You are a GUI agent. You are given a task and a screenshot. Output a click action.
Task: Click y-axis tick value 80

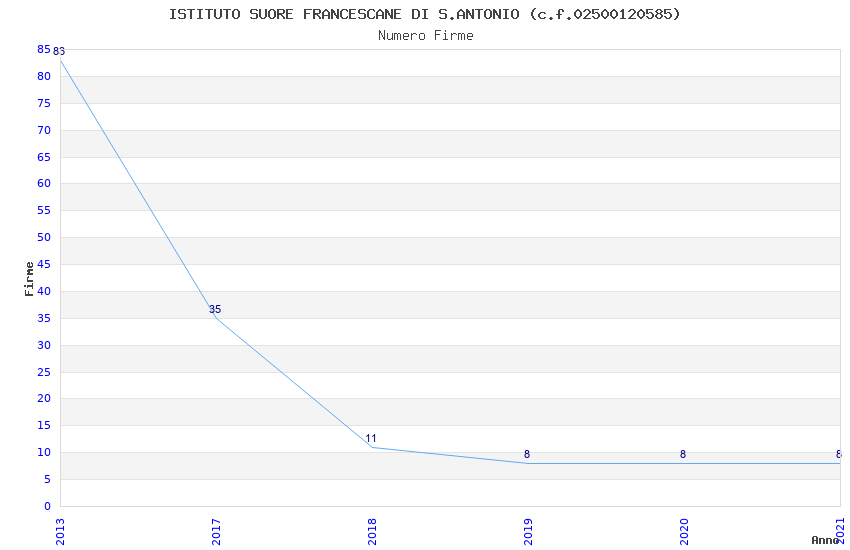[x=44, y=76]
